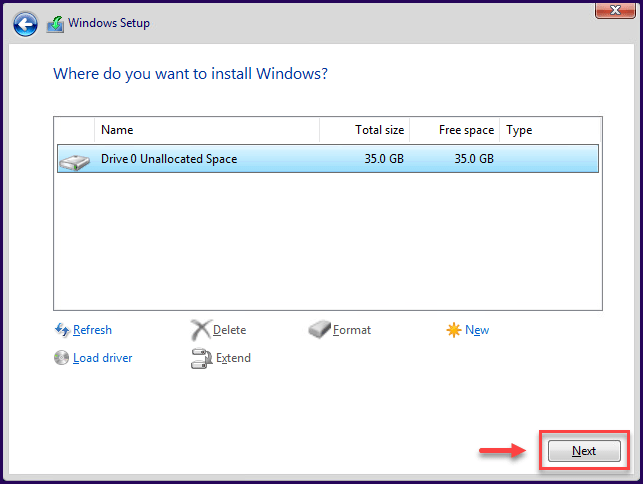Proceed with the Next button
The width and height of the screenshot is (643, 484).
click(584, 451)
